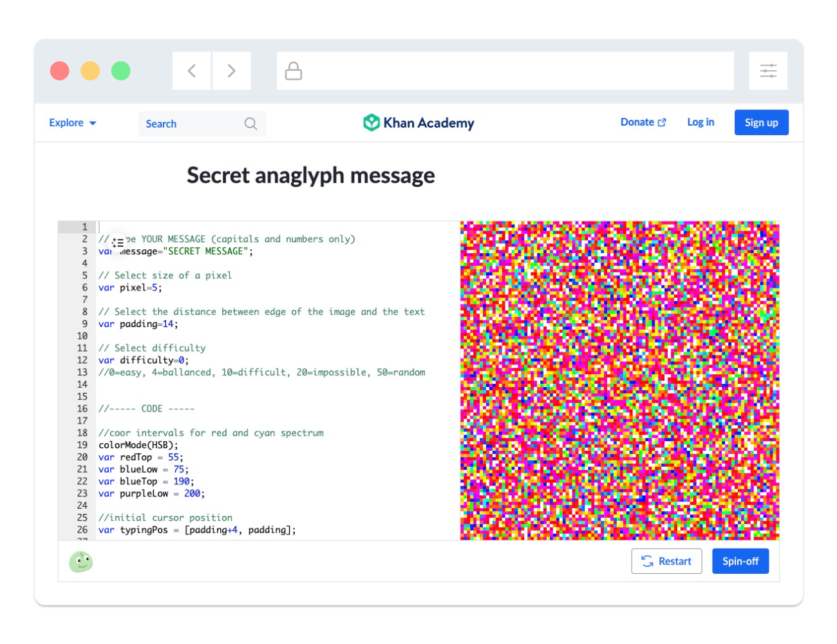Click the Log in link
The width and height of the screenshot is (837, 644).
[x=701, y=122]
